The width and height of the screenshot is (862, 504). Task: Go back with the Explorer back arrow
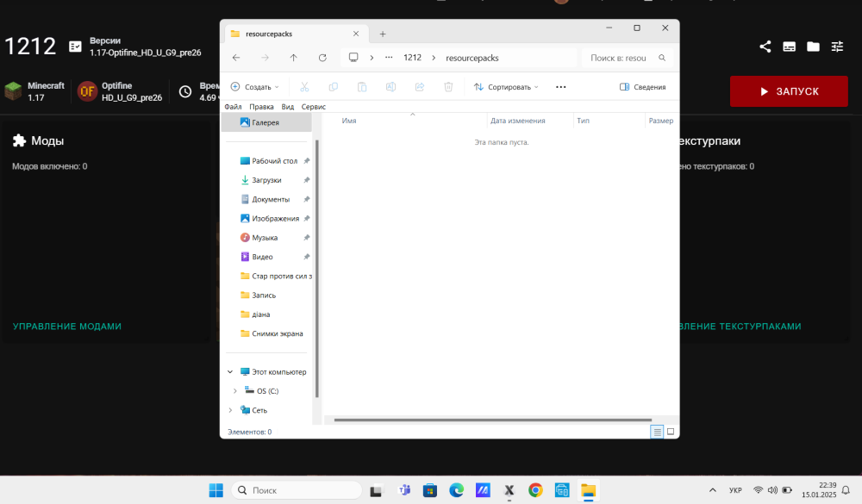[x=236, y=58]
